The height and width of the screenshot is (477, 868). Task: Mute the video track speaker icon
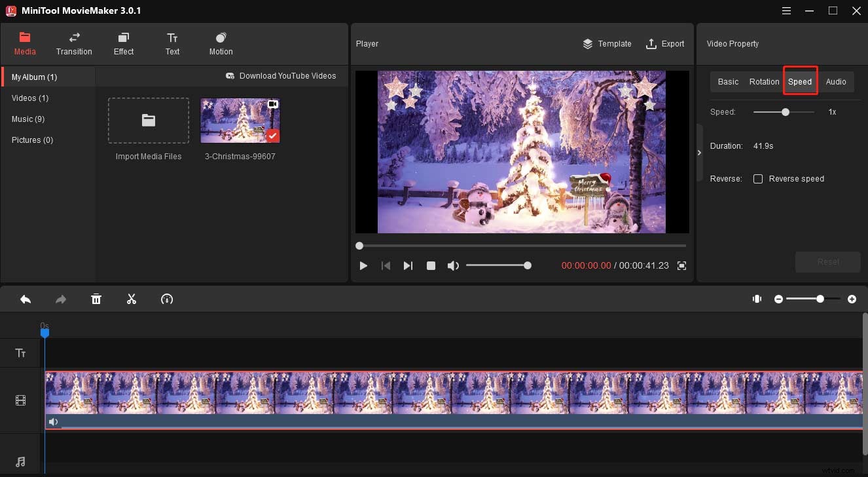point(53,421)
